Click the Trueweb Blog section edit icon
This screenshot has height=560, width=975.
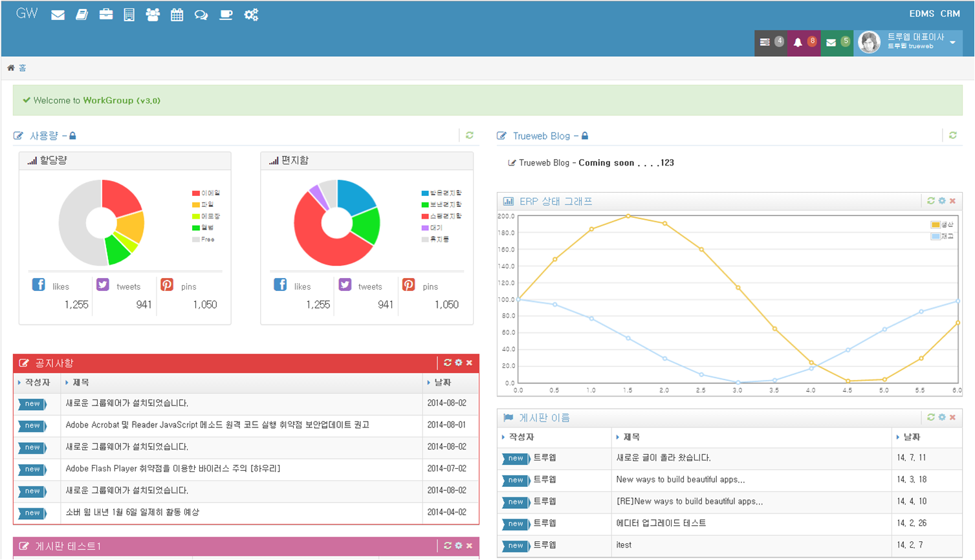(x=501, y=136)
